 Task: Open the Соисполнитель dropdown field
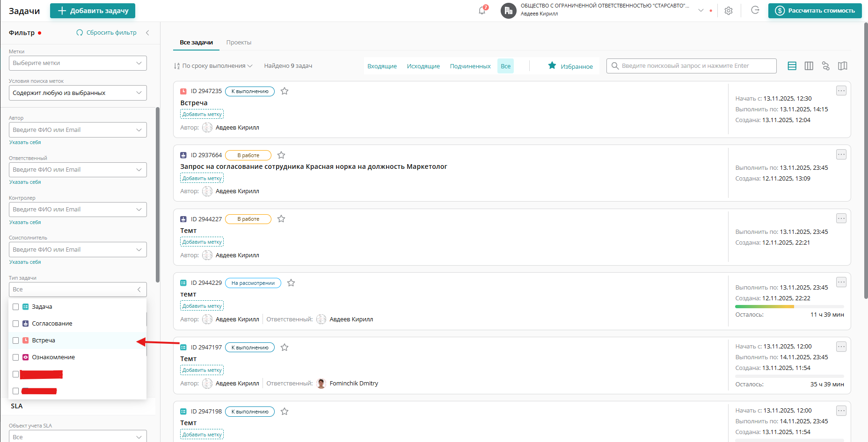[x=78, y=249]
